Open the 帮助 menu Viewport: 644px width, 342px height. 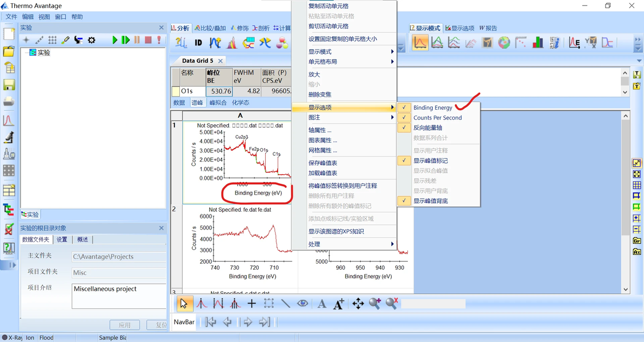coord(77,17)
